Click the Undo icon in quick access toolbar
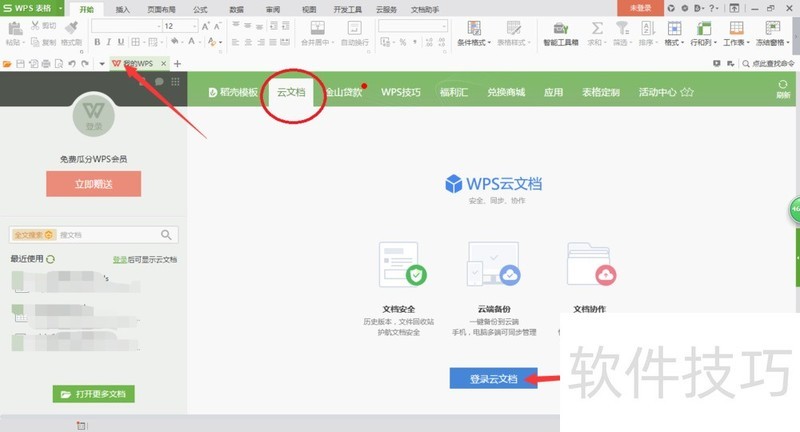800x432 pixels. tap(71, 64)
